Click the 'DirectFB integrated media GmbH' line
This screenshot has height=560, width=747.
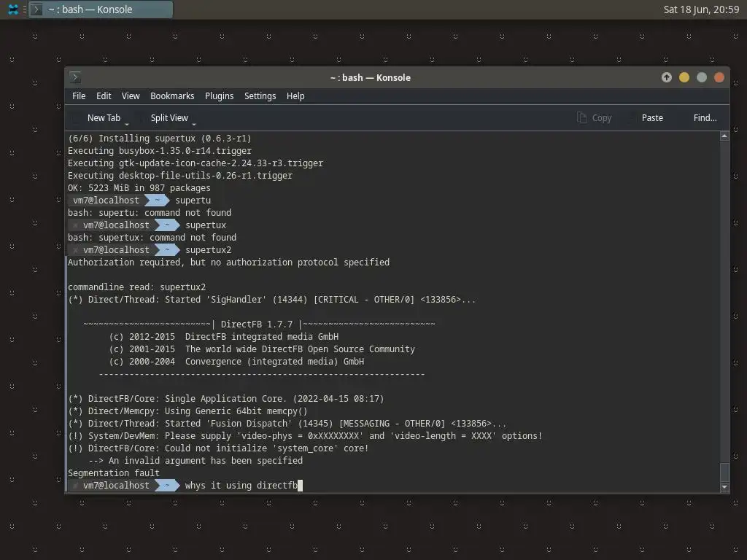pos(224,337)
